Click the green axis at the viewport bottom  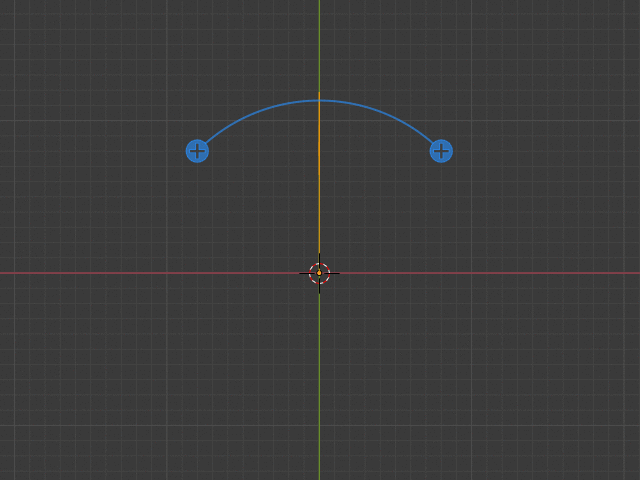[x=319, y=475]
